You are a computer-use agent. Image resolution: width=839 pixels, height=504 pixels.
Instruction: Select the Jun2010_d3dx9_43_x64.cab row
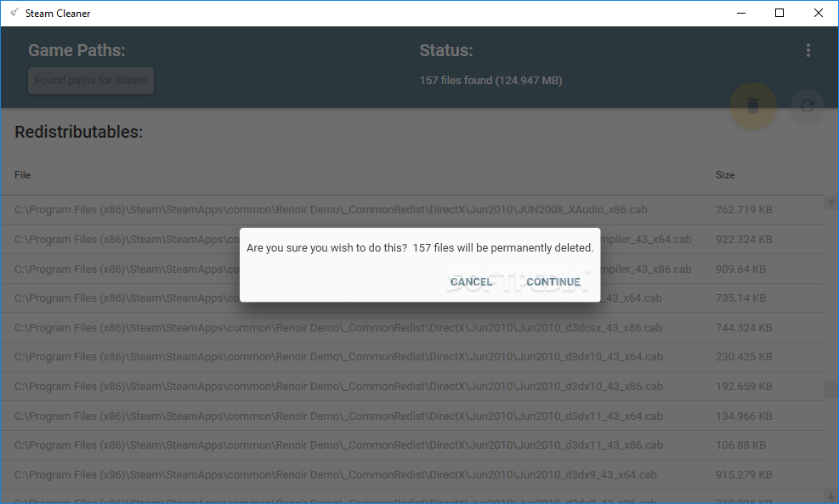point(412,474)
